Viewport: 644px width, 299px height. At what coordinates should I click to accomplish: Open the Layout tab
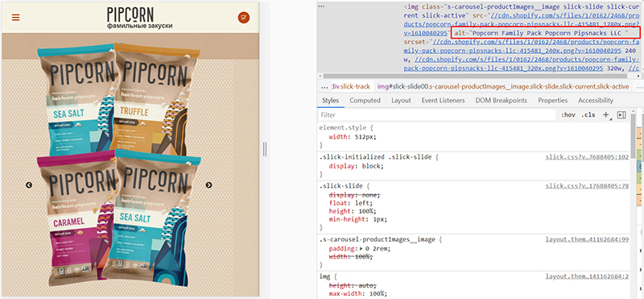click(x=401, y=101)
